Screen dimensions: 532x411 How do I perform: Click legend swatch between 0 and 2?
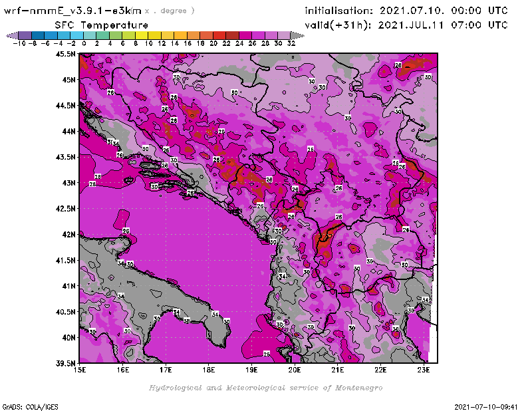pyautogui.click(x=90, y=35)
